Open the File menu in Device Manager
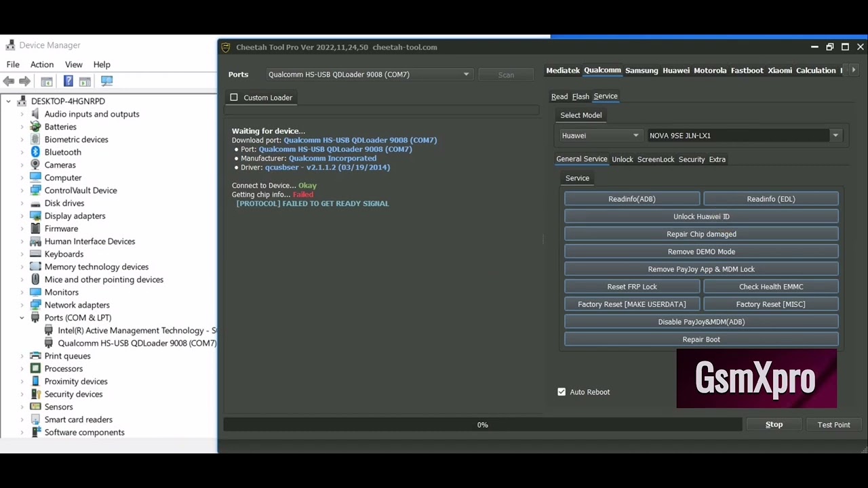The image size is (868, 488). [x=13, y=64]
